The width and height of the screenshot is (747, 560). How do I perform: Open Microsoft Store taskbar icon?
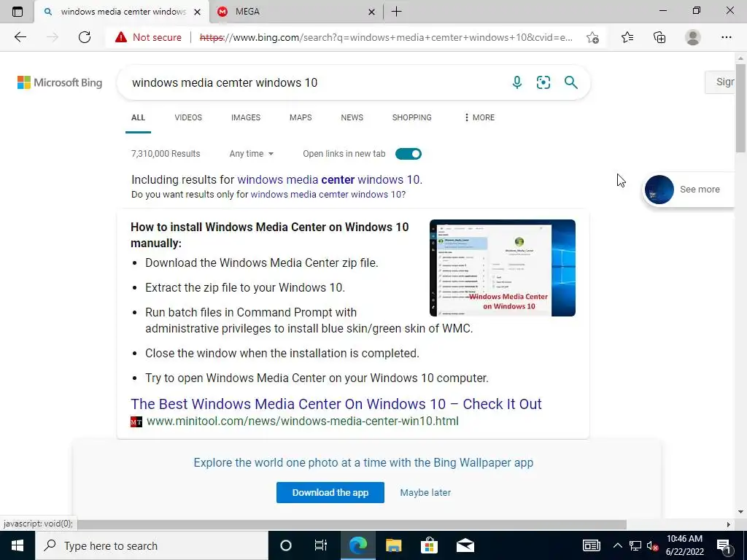click(x=429, y=545)
